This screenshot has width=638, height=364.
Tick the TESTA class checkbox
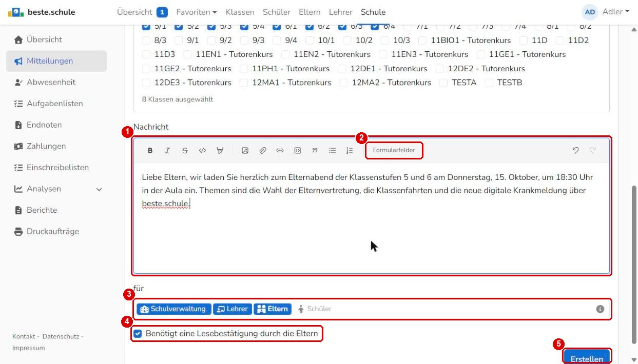(443, 83)
